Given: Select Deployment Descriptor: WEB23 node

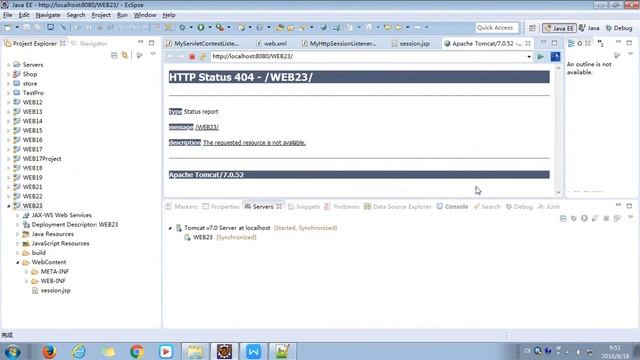Looking at the screenshot, I should click(74, 225).
